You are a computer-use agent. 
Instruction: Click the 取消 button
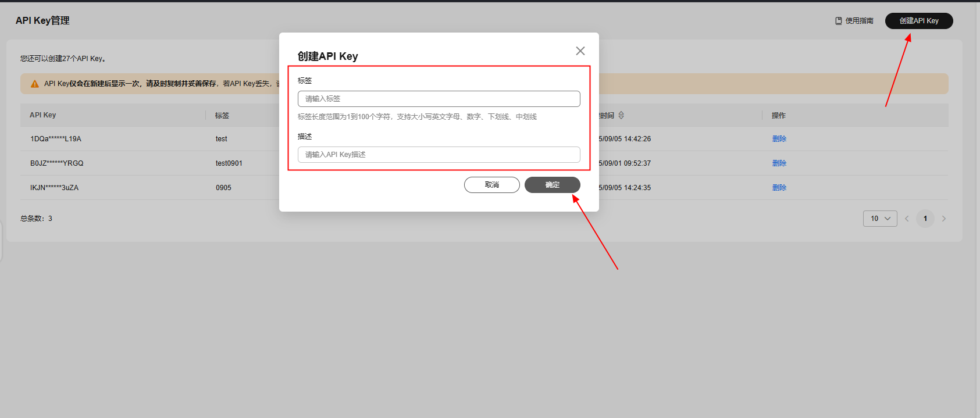click(x=492, y=185)
